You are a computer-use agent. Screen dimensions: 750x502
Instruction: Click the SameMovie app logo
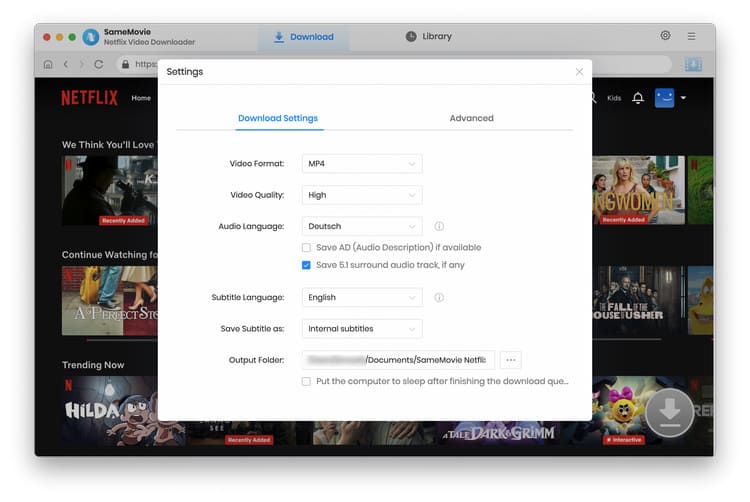point(90,37)
